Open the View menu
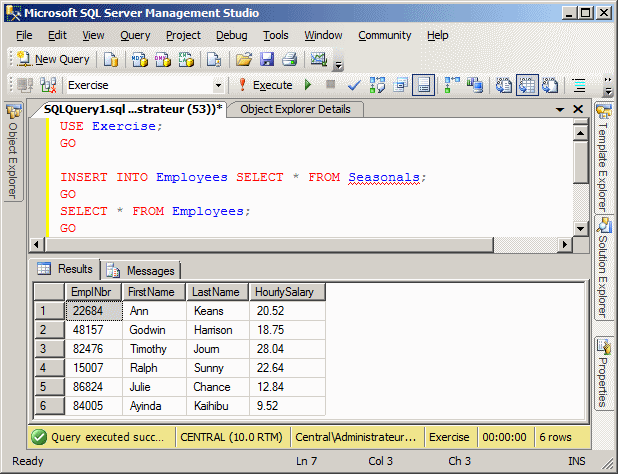The width and height of the screenshot is (618, 474). pyautogui.click(x=93, y=35)
